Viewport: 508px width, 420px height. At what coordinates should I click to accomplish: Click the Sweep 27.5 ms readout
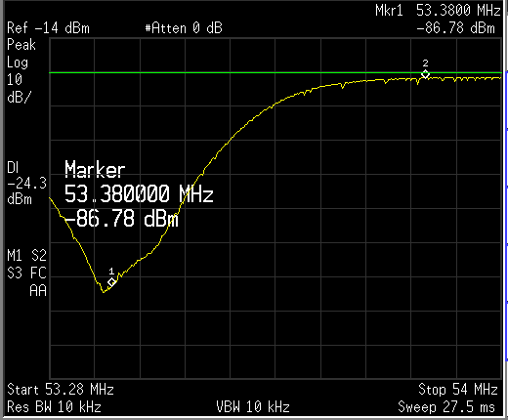click(446, 406)
